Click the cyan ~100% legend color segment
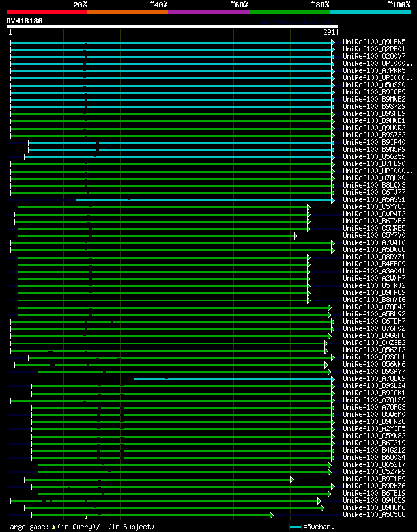This screenshot has width=417, height=532. (x=371, y=12)
